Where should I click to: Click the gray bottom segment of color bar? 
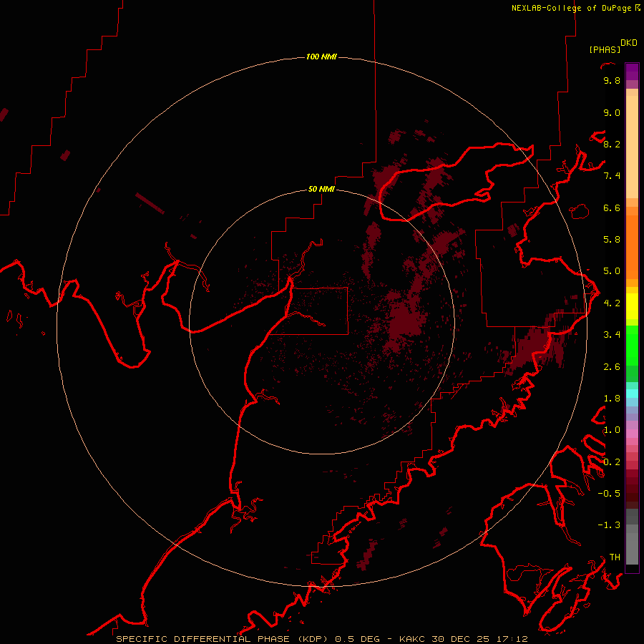pos(632,545)
